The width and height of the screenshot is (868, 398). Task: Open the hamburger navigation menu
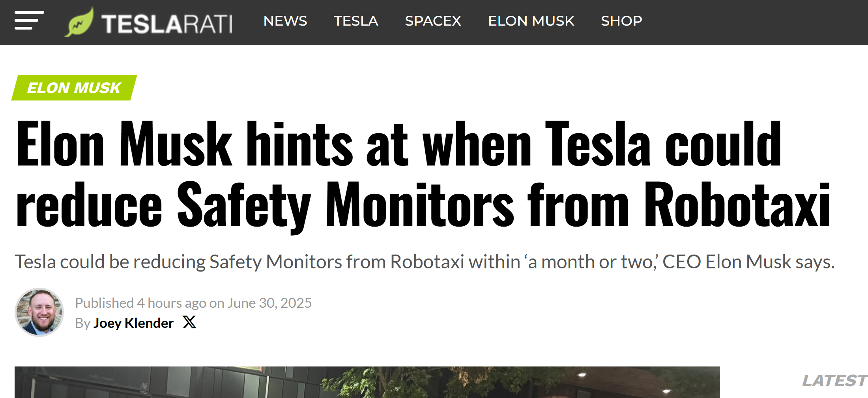(29, 21)
